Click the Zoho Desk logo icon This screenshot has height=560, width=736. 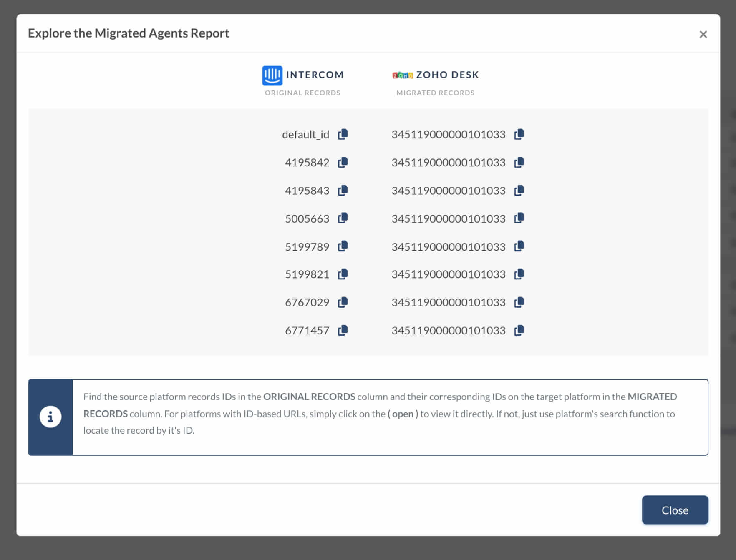coord(403,75)
